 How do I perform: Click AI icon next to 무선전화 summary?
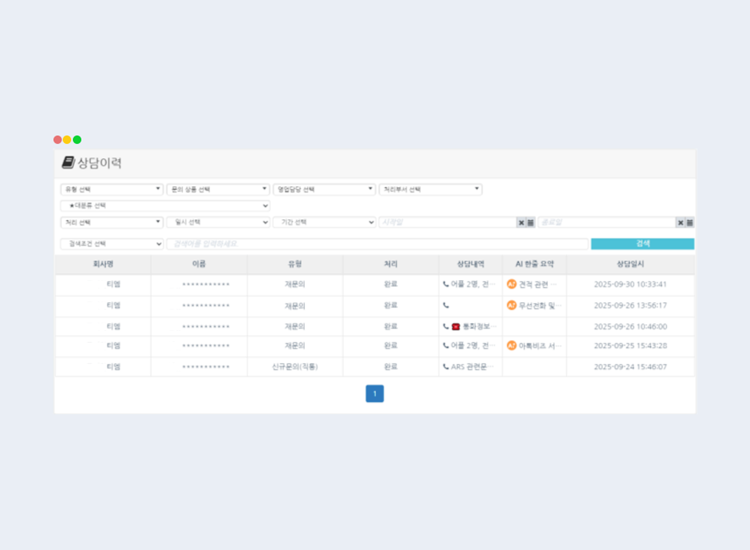(x=512, y=305)
